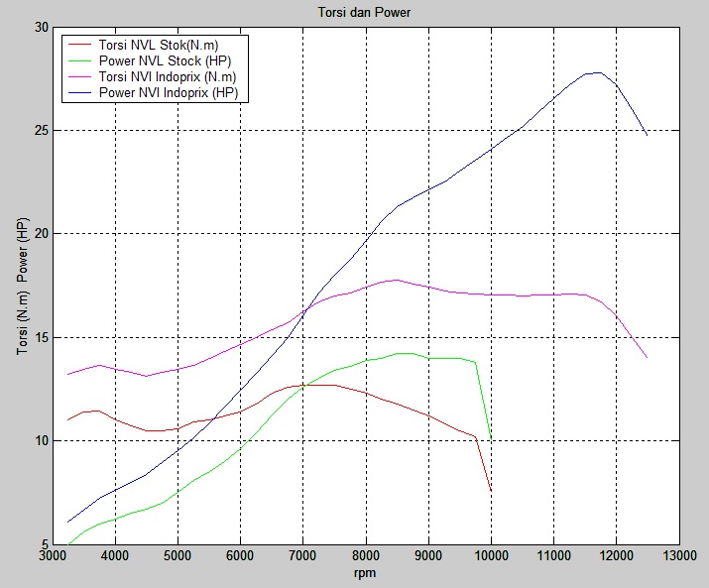Image resolution: width=709 pixels, height=588 pixels.
Task: Click the 15 tick on the y-axis
Action: point(42,337)
